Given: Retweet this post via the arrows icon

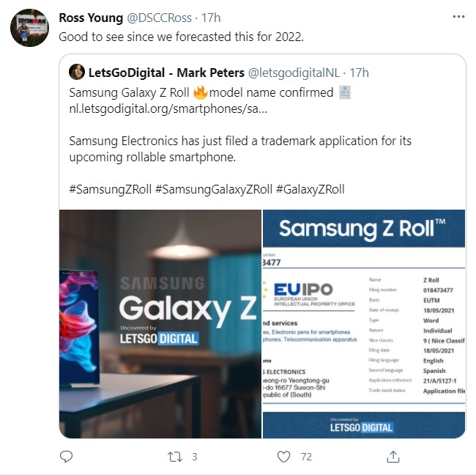Looking at the screenshot, I should [175, 457].
